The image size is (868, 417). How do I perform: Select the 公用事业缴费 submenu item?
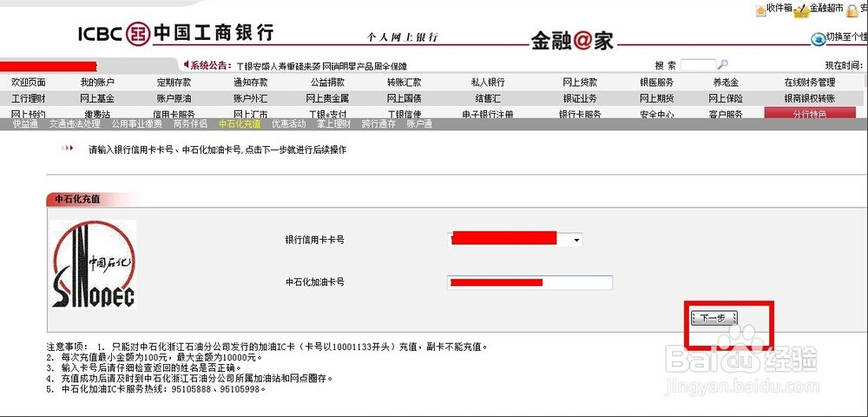[137, 124]
